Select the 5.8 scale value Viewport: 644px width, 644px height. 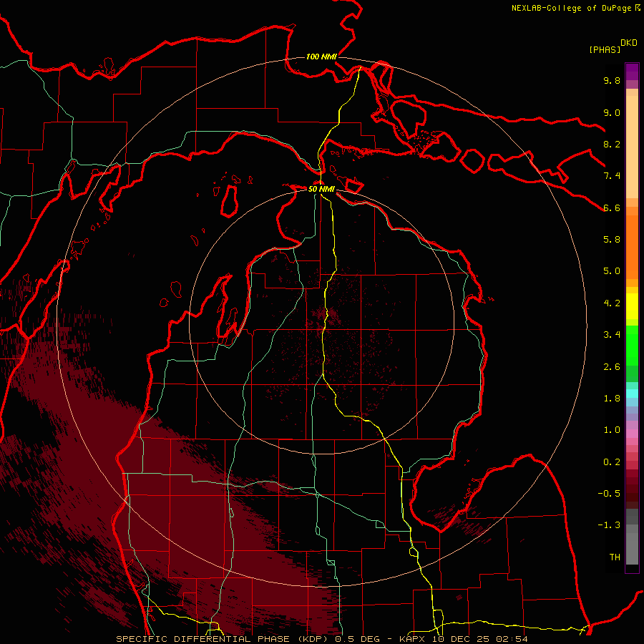coord(612,240)
